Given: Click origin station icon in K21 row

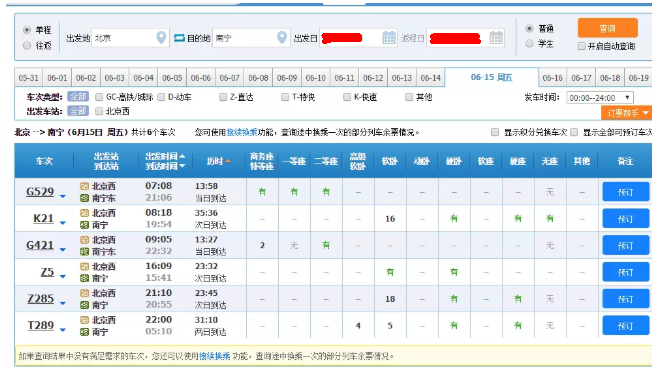Looking at the screenshot, I should (x=84, y=213).
